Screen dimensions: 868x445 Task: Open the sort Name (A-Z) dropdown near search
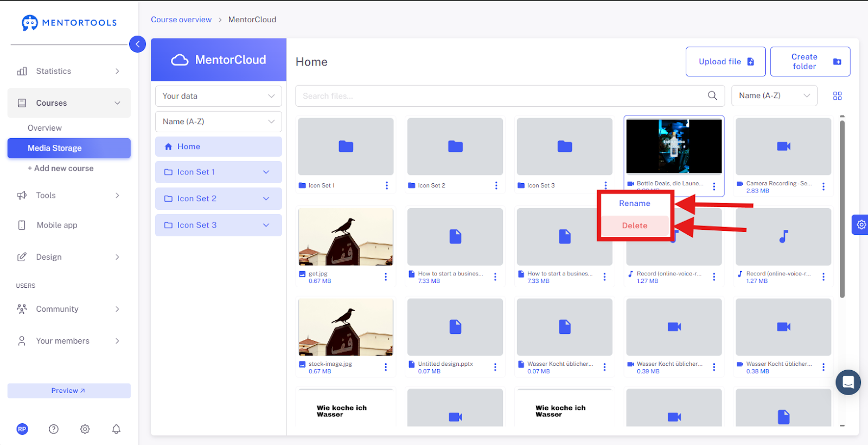[774, 95]
